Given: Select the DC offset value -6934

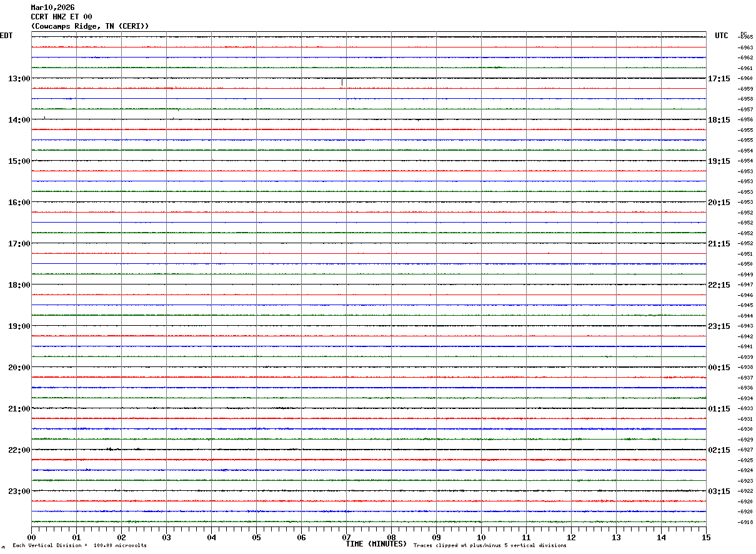Looking at the screenshot, I should click(745, 398).
